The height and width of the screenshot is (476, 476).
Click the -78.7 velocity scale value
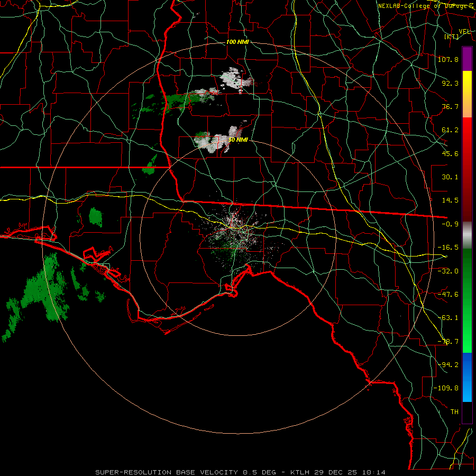point(448,342)
